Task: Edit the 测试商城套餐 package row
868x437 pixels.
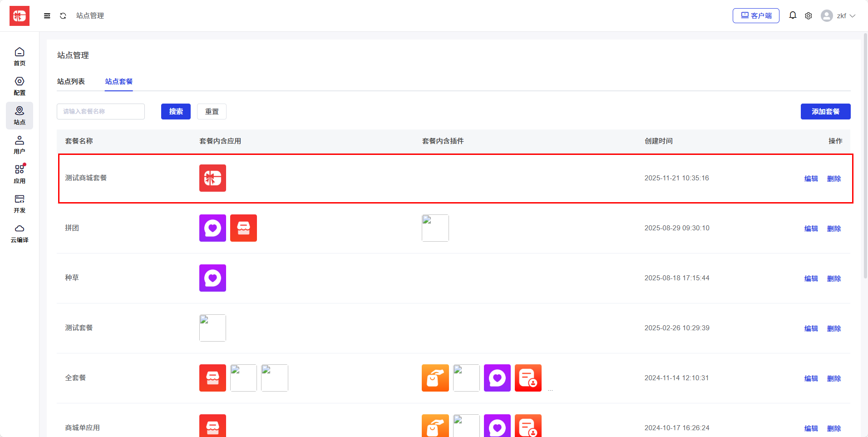Action: 811,179
